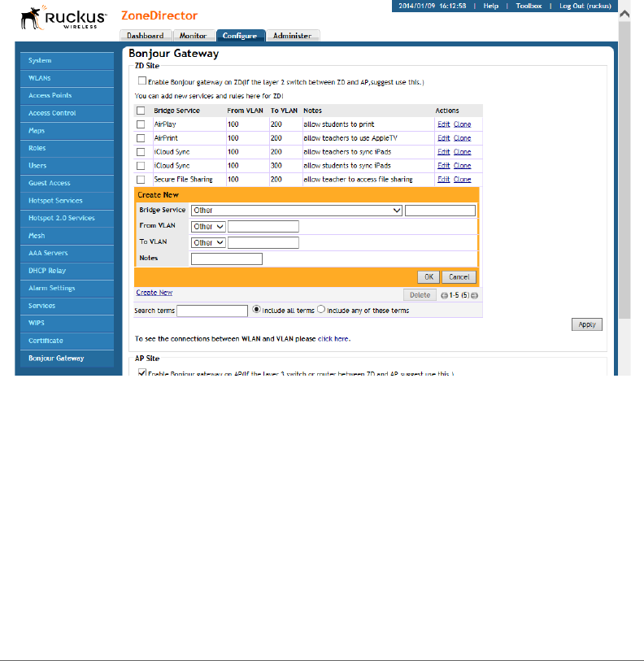Edit the AirPrint rule
Image resolution: width=644 pixels, height=661 pixels.
tap(444, 138)
